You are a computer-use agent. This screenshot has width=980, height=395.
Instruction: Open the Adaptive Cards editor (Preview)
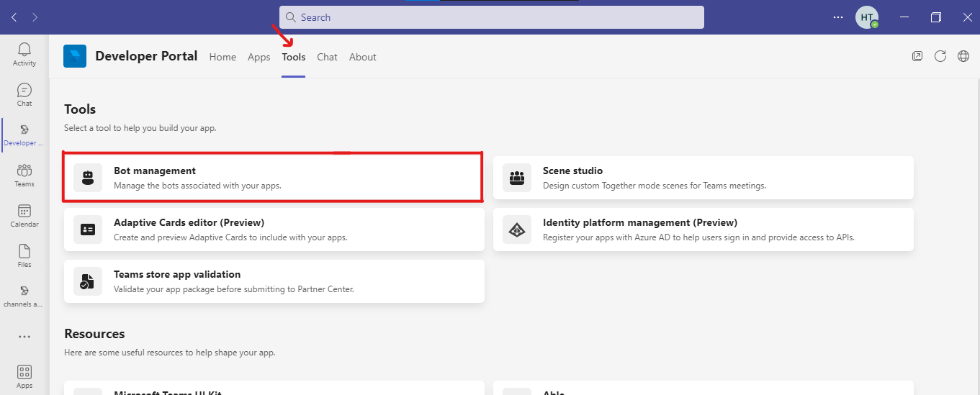[274, 230]
